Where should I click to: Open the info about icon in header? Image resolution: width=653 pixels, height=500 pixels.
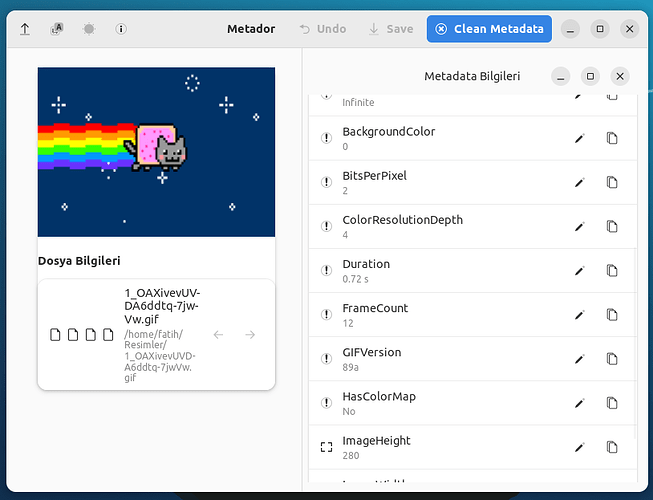(121, 29)
